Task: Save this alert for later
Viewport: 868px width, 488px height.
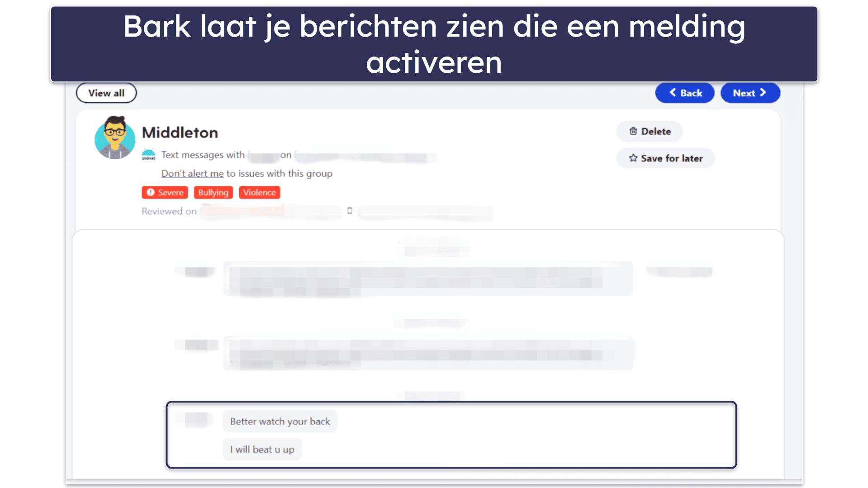Action: [665, 158]
